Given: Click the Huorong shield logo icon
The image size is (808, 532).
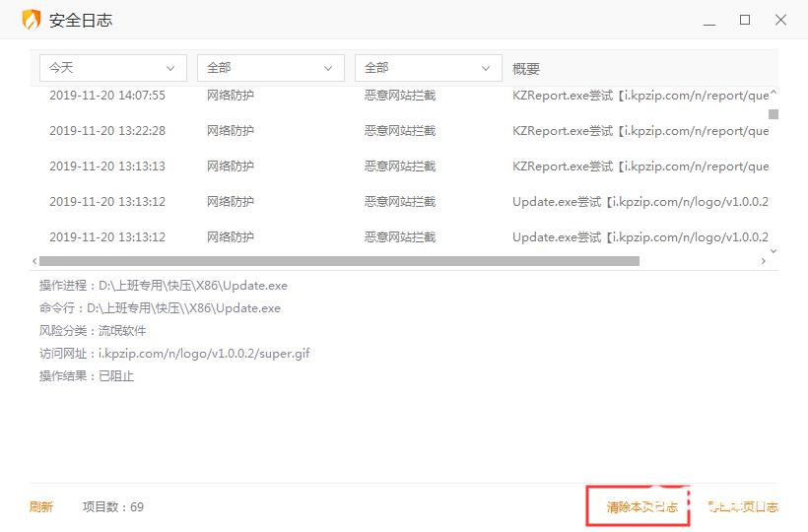Looking at the screenshot, I should (x=32, y=20).
